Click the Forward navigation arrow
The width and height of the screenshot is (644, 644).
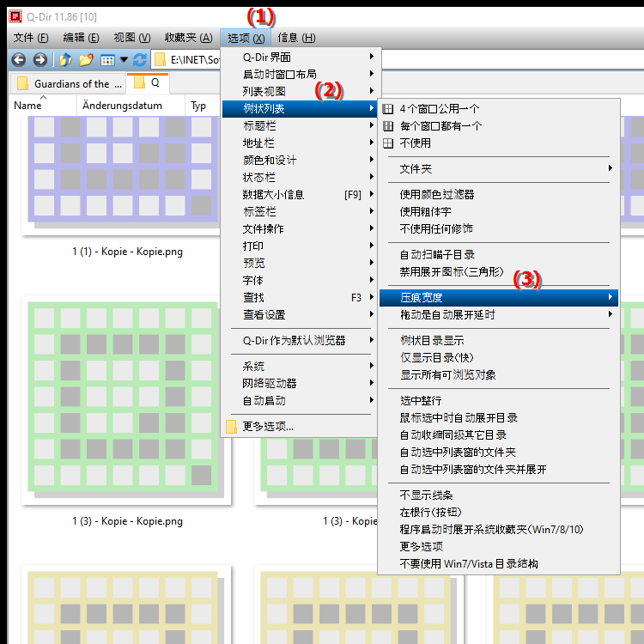point(39,60)
